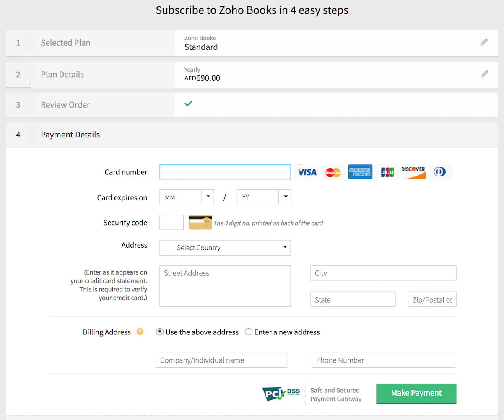
Task: Click the Discover card icon
Action: (x=413, y=172)
